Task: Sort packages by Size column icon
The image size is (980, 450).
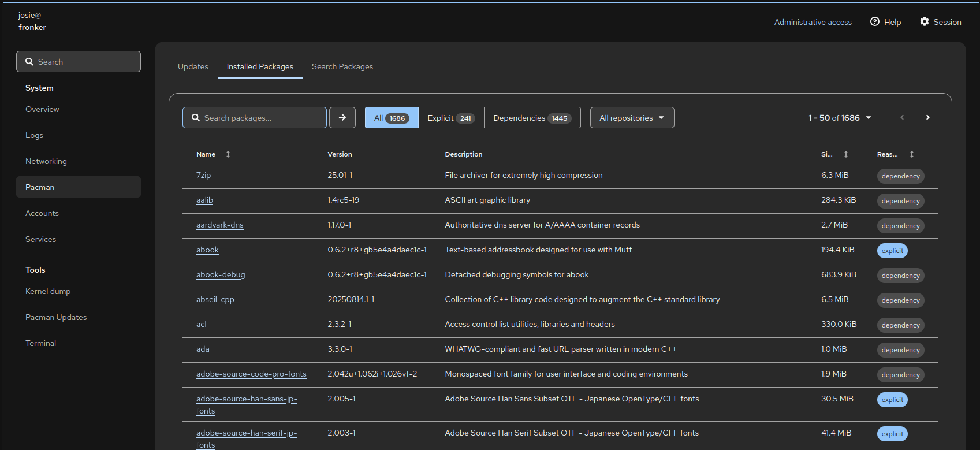Action: [x=846, y=154]
